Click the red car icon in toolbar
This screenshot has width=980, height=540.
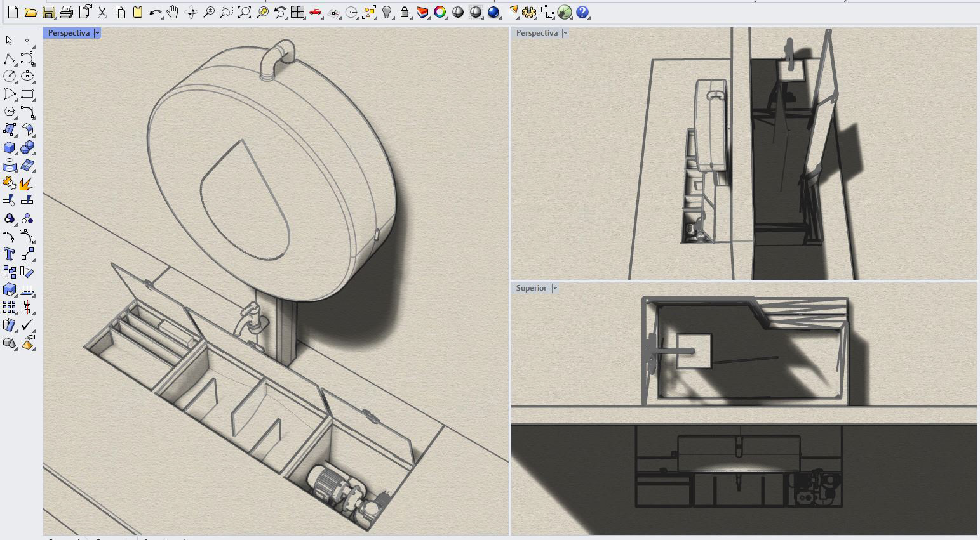[316, 12]
